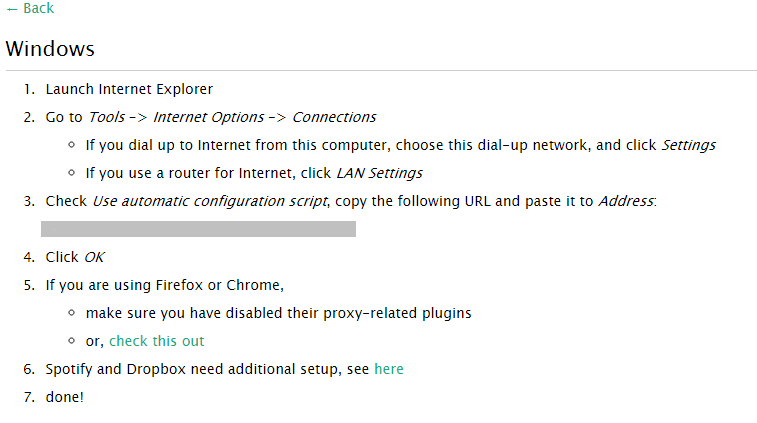Open the "check this out" link
This screenshot has height=423, width=757.
(x=156, y=341)
